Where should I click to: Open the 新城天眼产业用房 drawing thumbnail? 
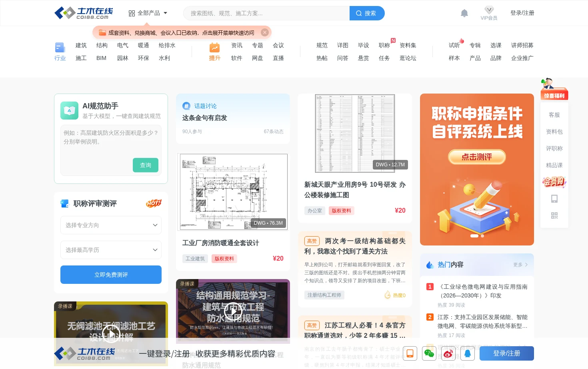pos(355,133)
